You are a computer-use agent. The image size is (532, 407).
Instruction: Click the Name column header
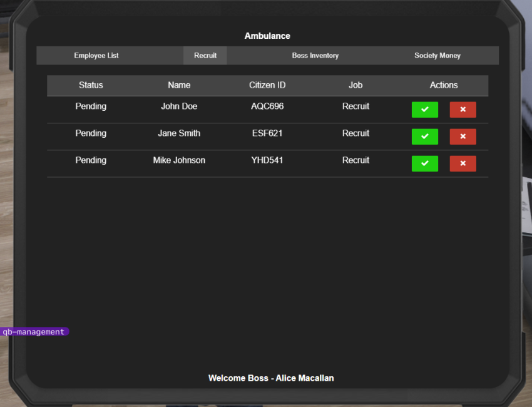coord(179,85)
